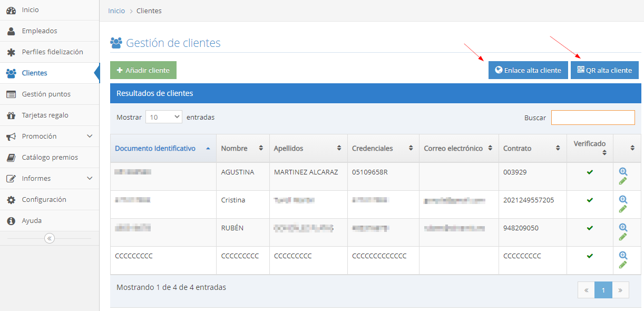644x311 pixels.
Task: Click the pencil edit icon for CCCCCCCCC row
Action: tap(623, 265)
